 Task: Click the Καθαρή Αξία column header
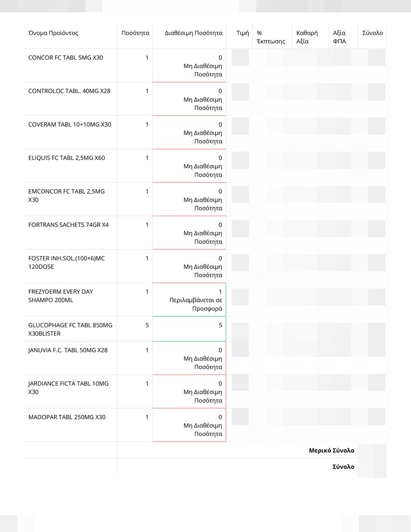point(307,37)
